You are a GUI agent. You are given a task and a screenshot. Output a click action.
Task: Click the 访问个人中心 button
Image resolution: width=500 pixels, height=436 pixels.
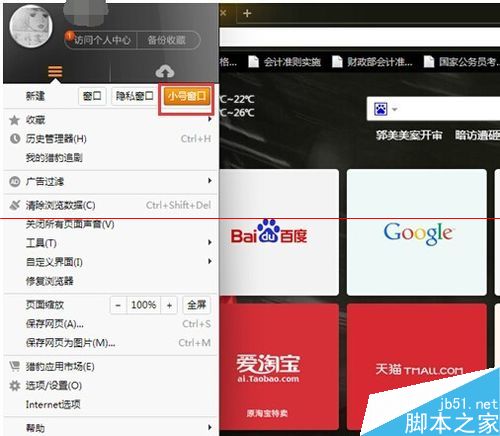[101, 40]
